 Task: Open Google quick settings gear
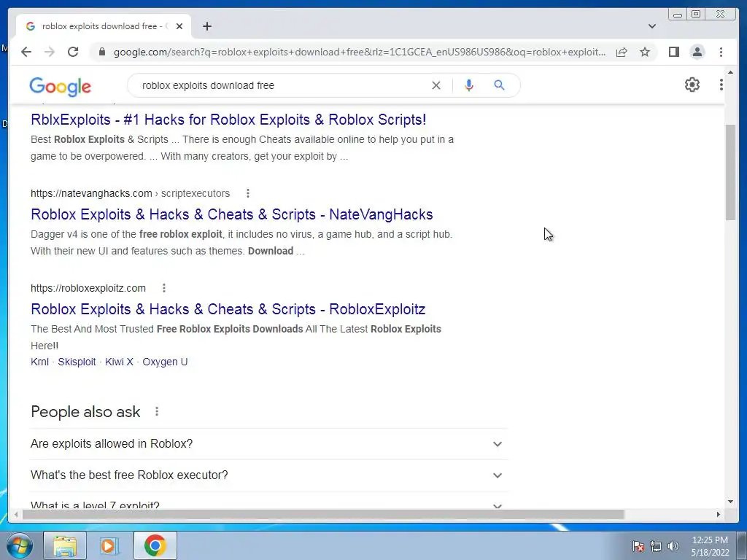(692, 85)
